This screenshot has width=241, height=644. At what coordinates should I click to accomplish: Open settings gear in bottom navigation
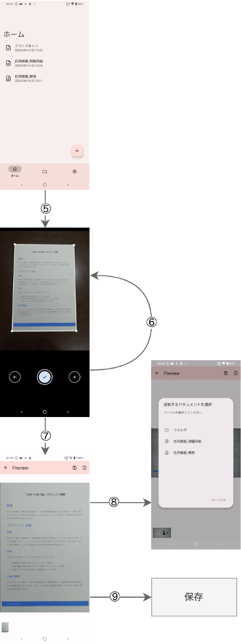click(x=74, y=172)
